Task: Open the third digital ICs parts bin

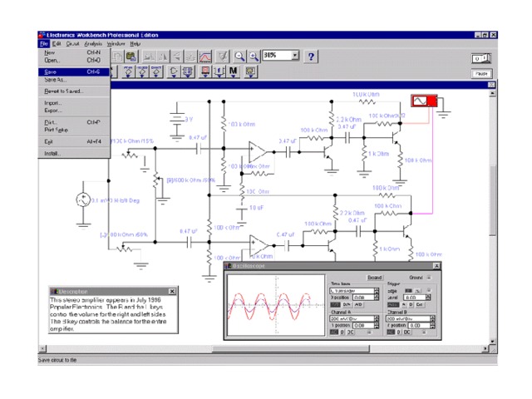Action: [x=156, y=72]
